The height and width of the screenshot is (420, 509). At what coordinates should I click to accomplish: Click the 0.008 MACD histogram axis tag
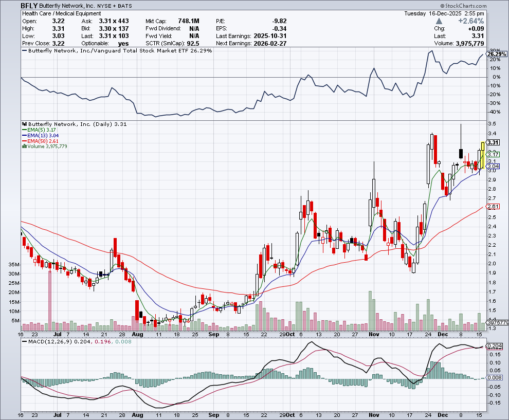(495, 377)
